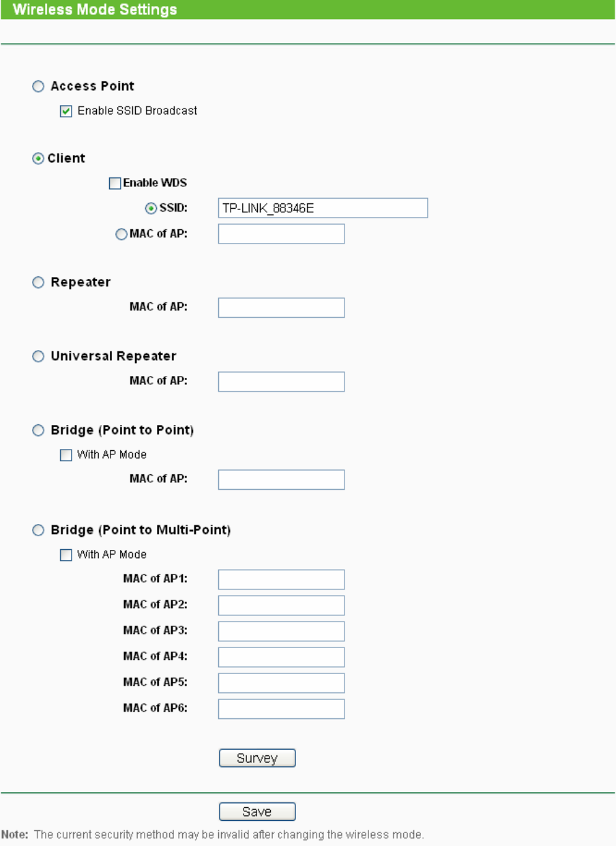Select the Client mode radio button
Screen dimensions: 616x846
(38, 158)
